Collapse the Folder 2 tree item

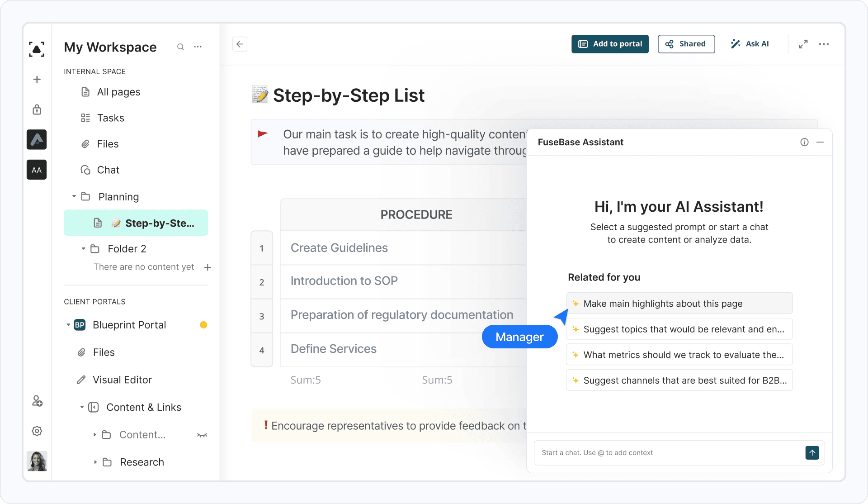tap(83, 248)
